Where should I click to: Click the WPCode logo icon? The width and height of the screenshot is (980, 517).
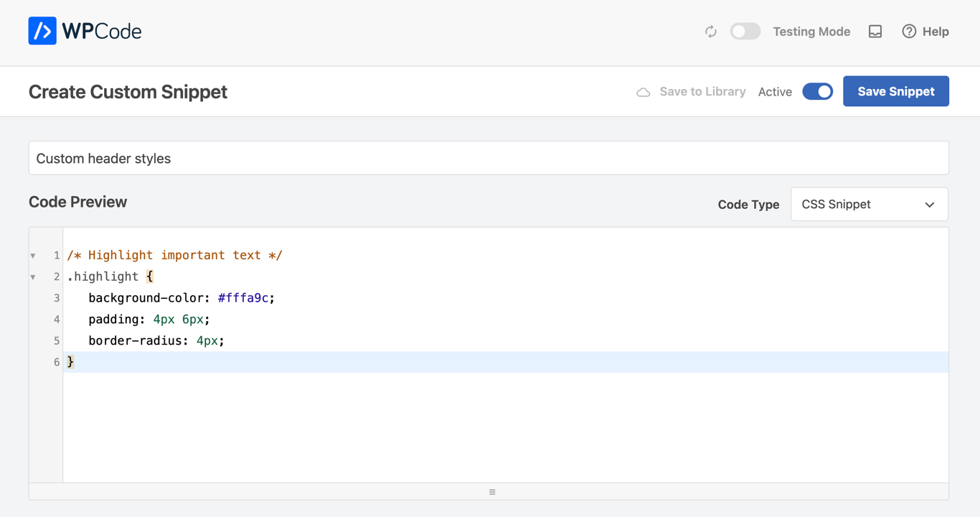pos(42,31)
